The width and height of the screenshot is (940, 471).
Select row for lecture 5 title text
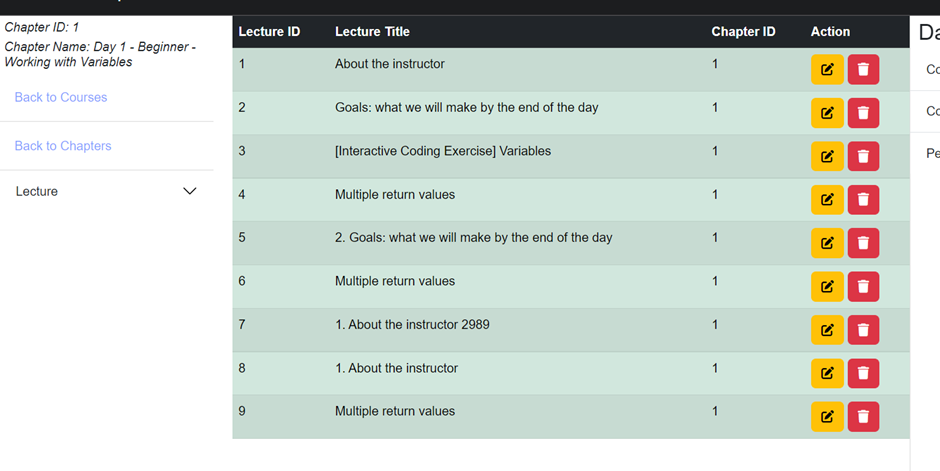click(473, 238)
